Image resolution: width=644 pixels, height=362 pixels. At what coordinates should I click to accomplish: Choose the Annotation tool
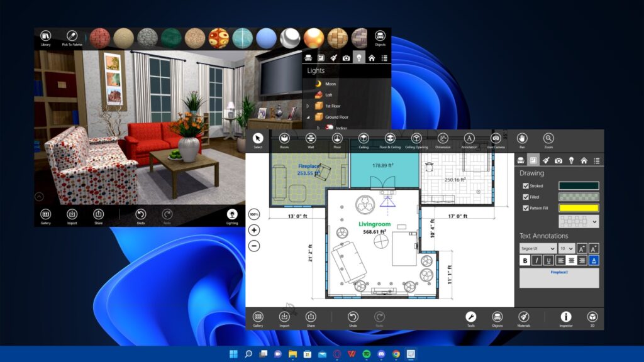pos(469,140)
